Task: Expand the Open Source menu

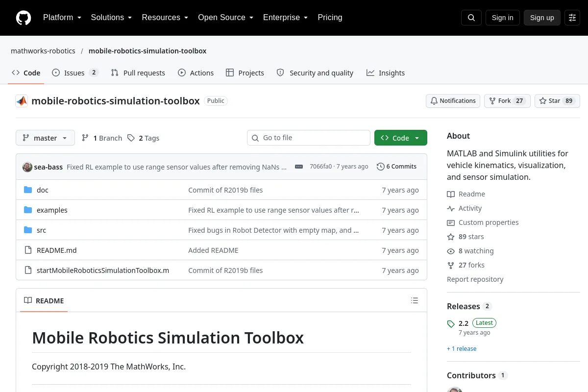Action: pos(225,18)
